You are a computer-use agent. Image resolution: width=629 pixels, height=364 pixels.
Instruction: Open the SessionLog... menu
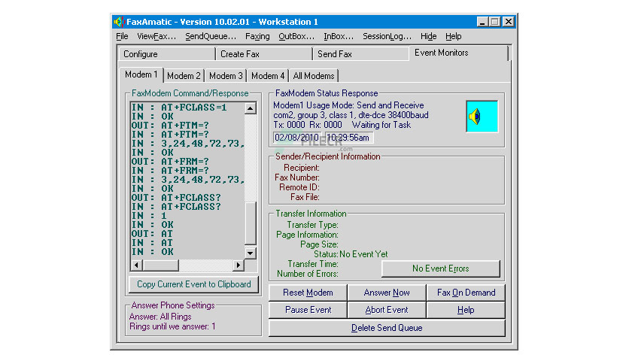coord(387,37)
